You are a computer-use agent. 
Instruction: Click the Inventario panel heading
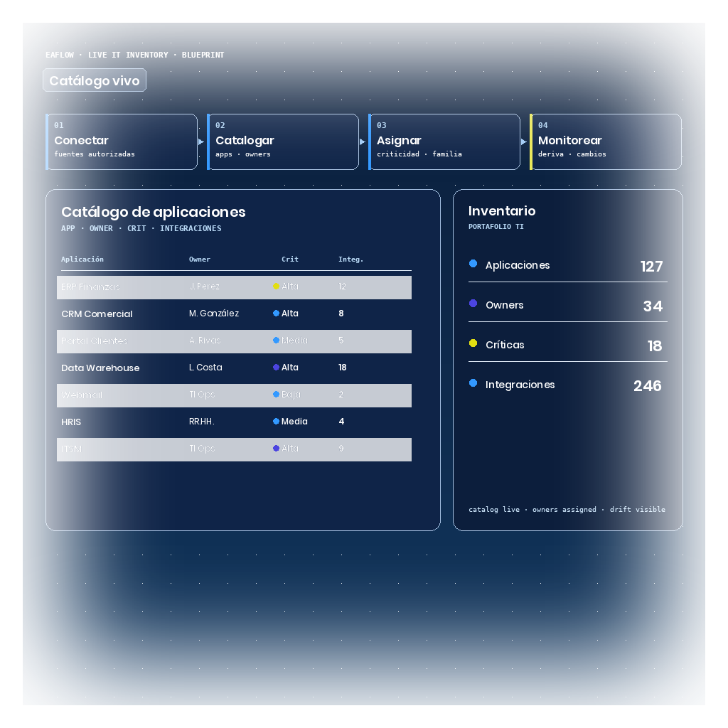(x=502, y=210)
